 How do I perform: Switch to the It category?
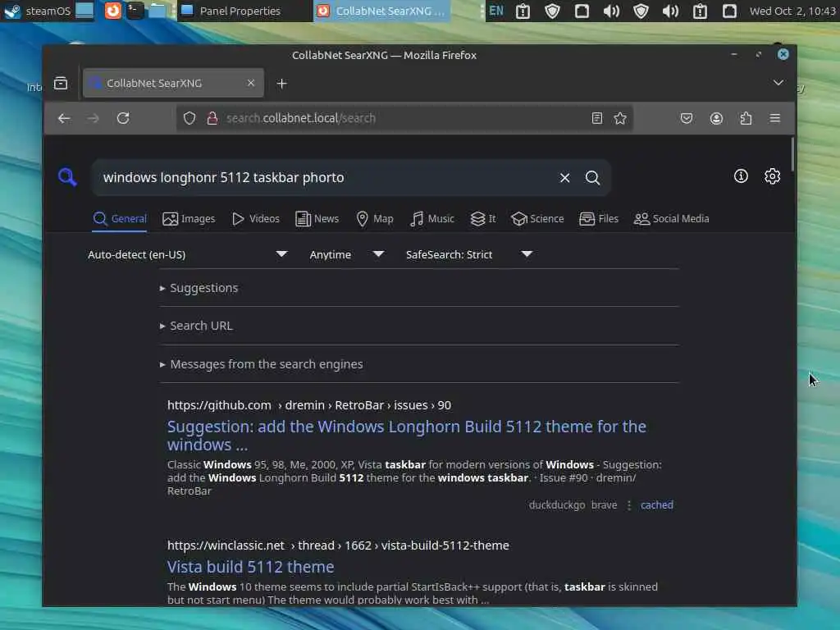(x=482, y=218)
